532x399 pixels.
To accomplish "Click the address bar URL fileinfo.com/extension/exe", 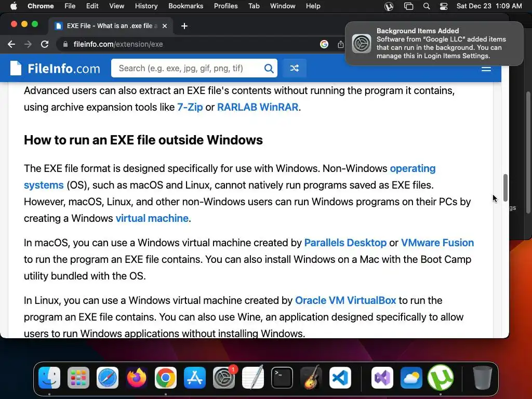I will click(118, 44).
